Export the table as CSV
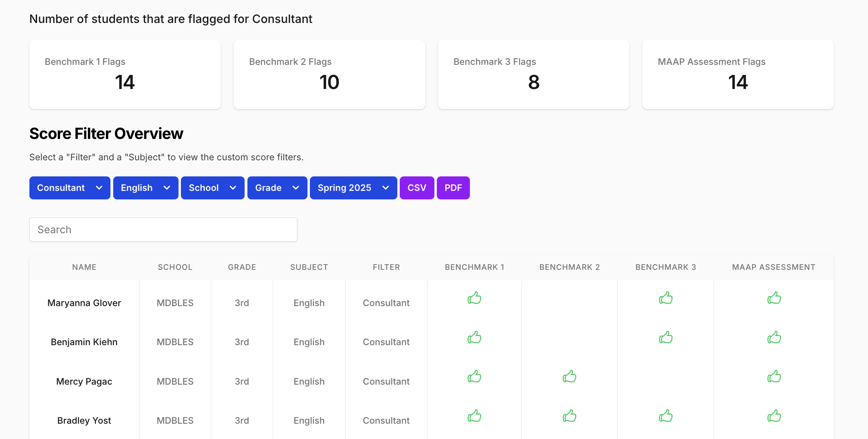Viewport: 868px width, 439px height. click(417, 188)
